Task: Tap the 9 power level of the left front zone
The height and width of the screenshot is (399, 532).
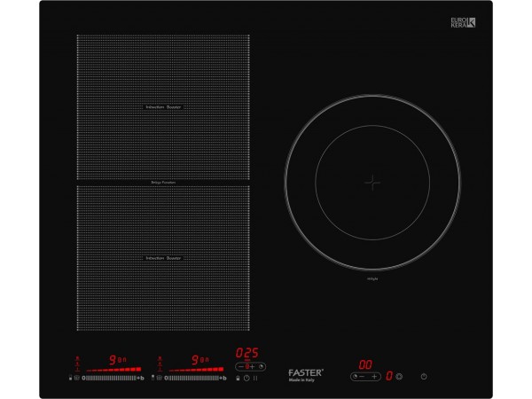Action: pos(113,360)
